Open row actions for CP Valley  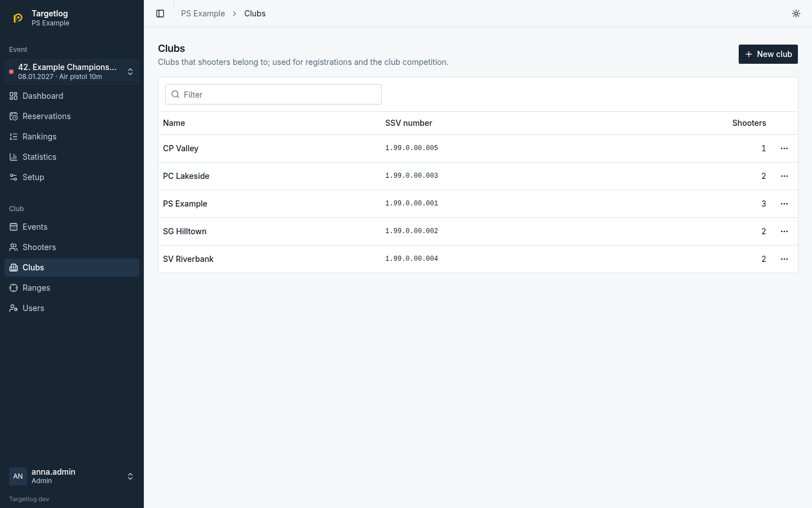pyautogui.click(x=784, y=148)
